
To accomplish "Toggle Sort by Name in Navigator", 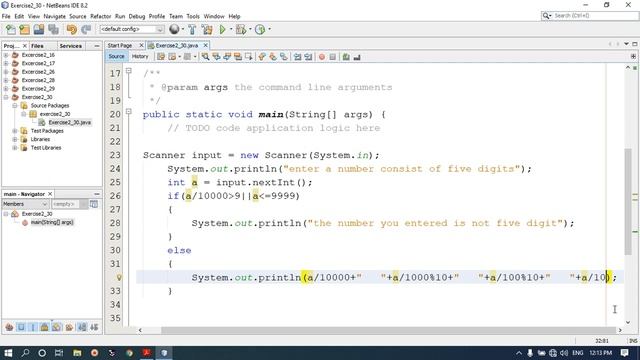I will click(82, 327).
